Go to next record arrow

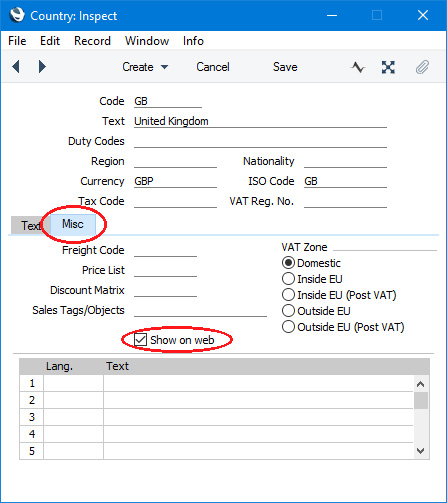(42, 67)
